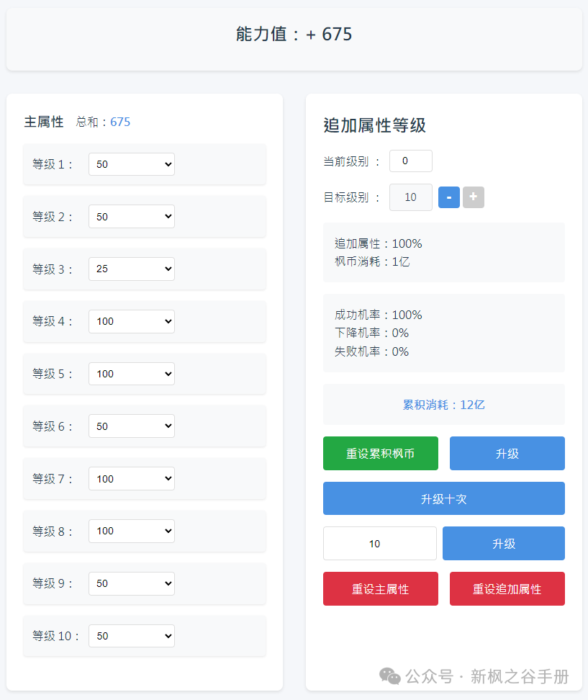Image resolution: width=588 pixels, height=700 pixels.
Task: Expand the 等级 10 dropdown
Action: (x=132, y=636)
